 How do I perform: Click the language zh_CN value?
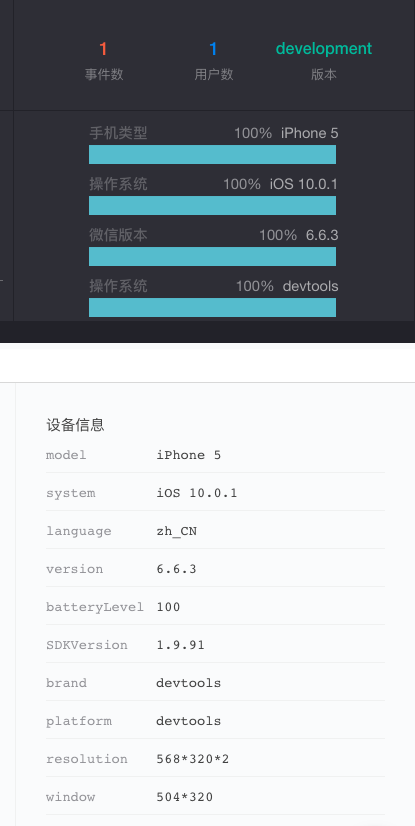pyautogui.click(x=176, y=531)
